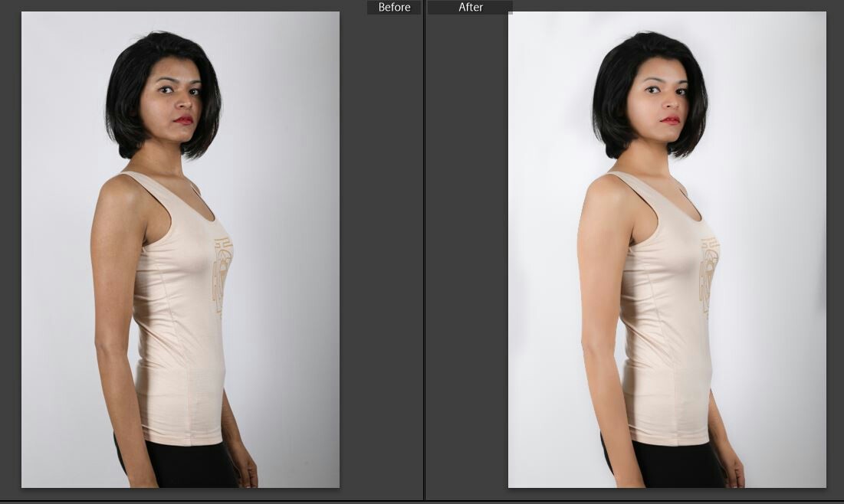
Task: Click the shoulder in the After photo
Action: pos(602,195)
